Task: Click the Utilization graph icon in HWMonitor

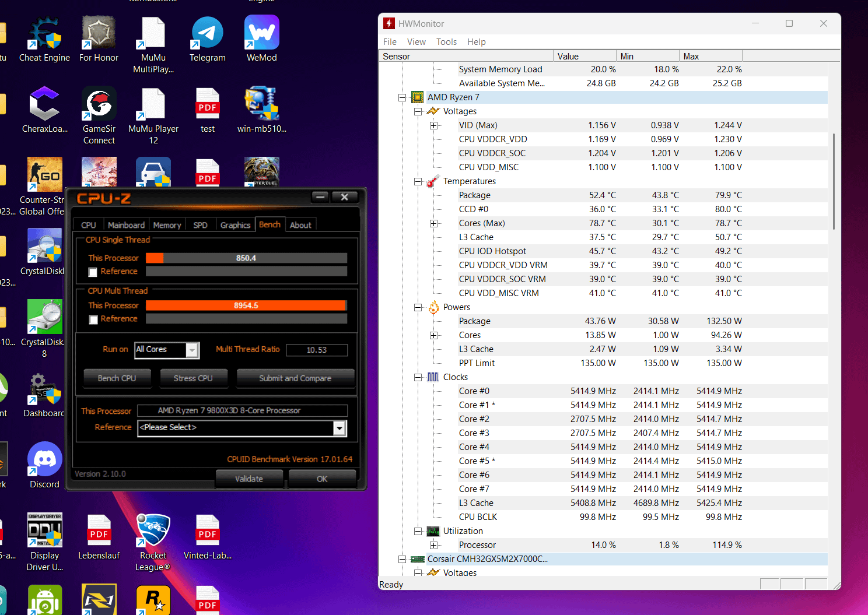Action: [433, 531]
